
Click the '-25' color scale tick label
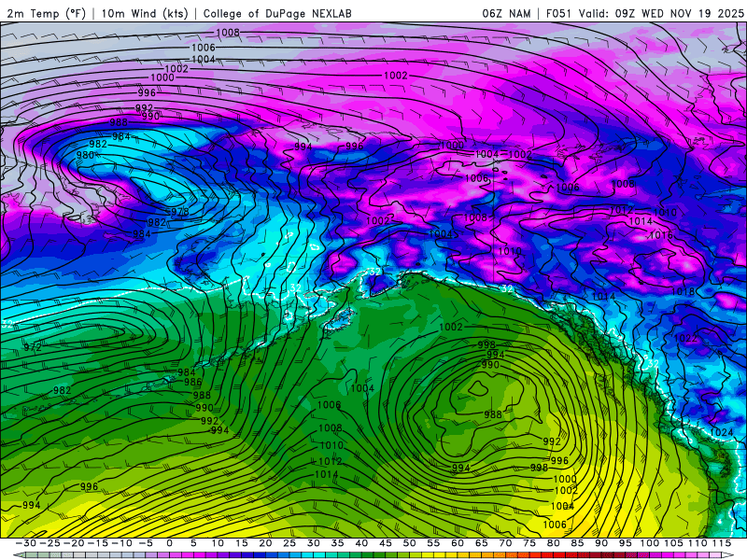[x=49, y=543]
